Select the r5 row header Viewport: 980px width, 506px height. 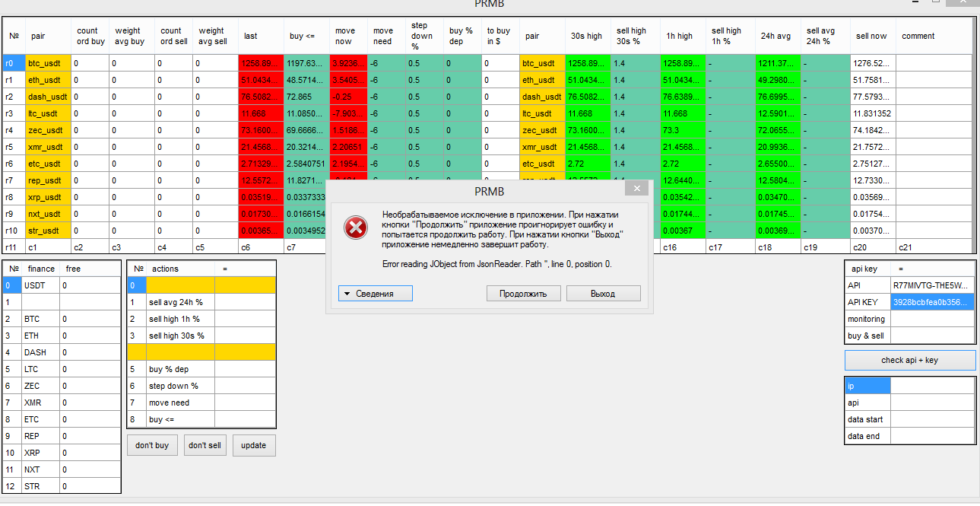pyautogui.click(x=12, y=147)
